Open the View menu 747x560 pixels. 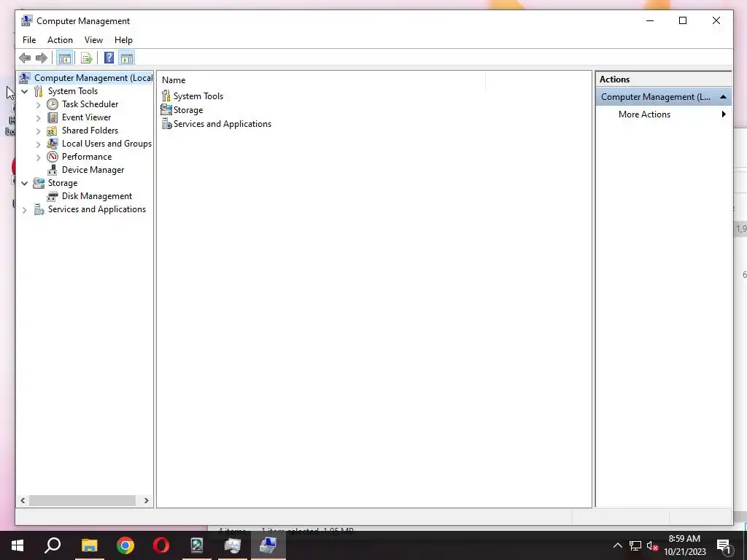click(x=93, y=40)
